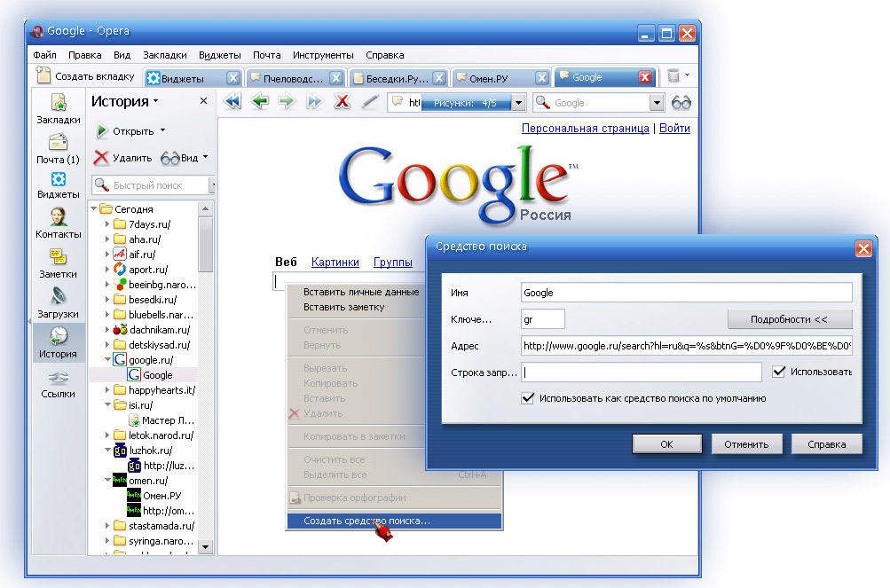This screenshot has width=890, height=588.
Task: Click the Имя field containing Google
Action: pyautogui.click(x=686, y=293)
